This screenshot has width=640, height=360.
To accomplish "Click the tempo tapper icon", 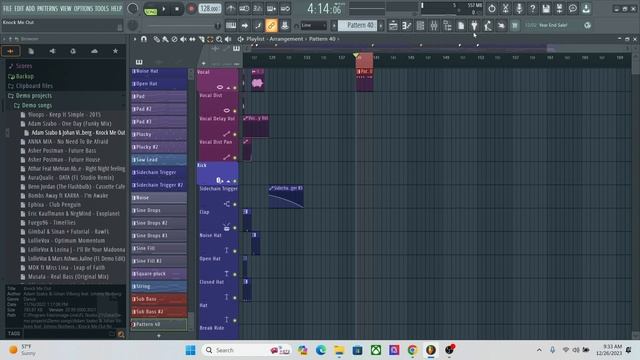I will 488,26.
